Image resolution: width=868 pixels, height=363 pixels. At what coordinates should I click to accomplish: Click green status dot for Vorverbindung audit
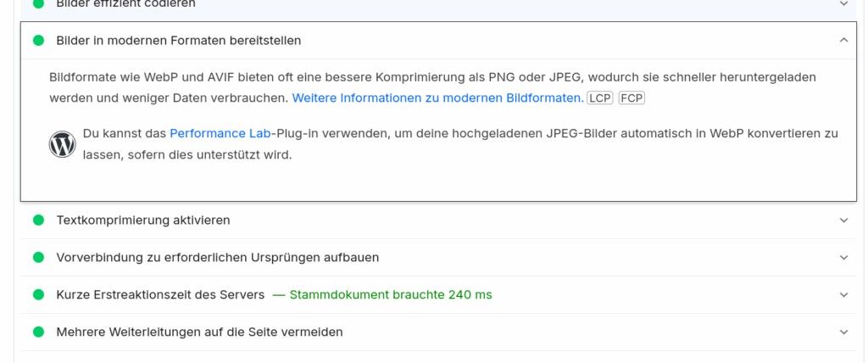(38, 258)
